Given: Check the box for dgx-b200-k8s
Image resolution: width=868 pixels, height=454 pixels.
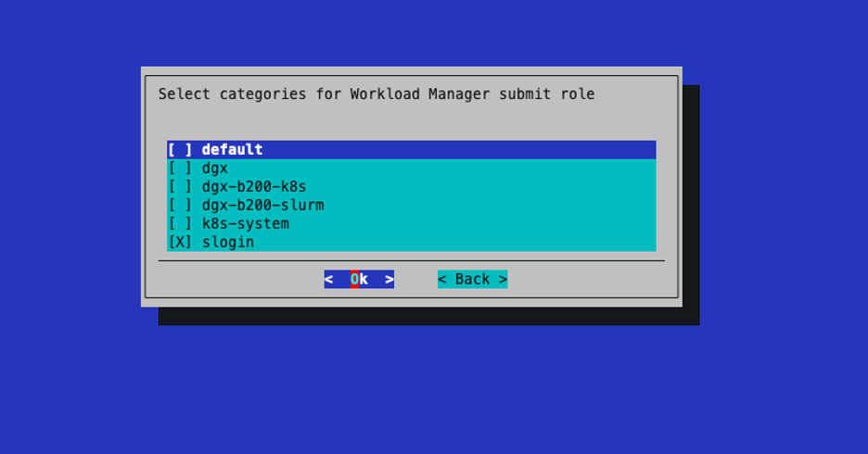Looking at the screenshot, I should [x=180, y=187].
